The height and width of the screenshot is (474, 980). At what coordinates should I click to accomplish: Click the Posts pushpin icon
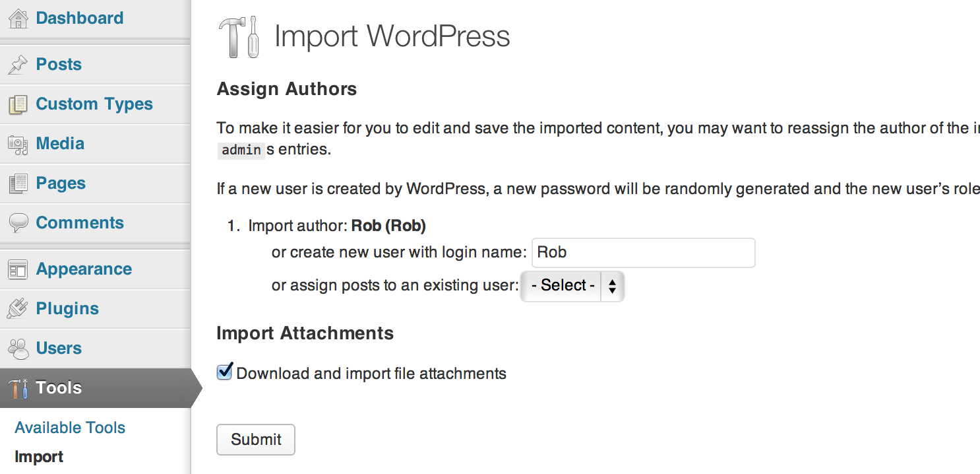(18, 65)
